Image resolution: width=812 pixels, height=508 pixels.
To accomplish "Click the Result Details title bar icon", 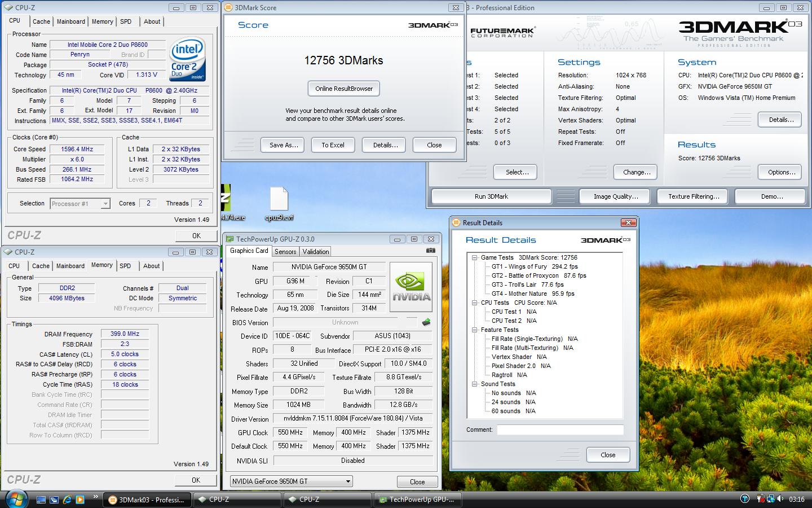I will coord(456,223).
